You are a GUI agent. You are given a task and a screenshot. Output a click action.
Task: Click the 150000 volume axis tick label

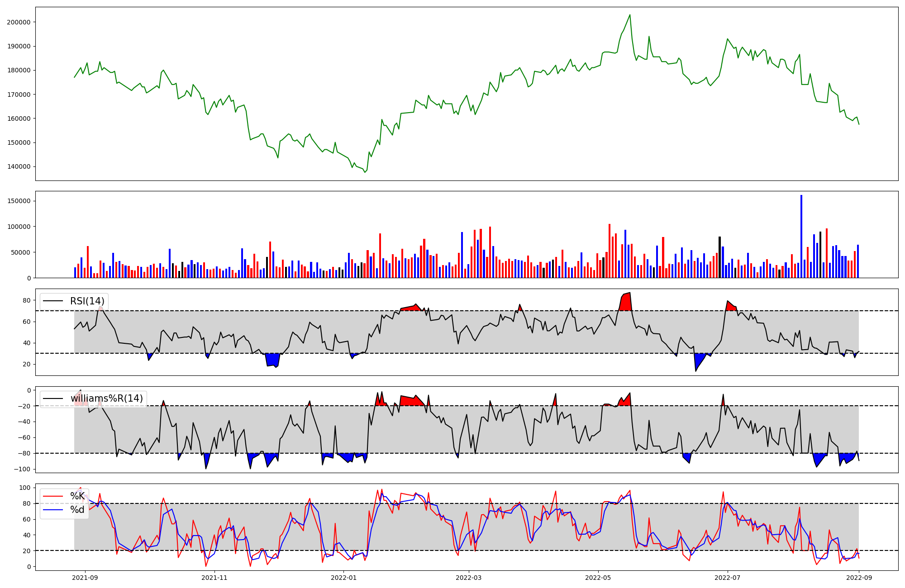18,201
